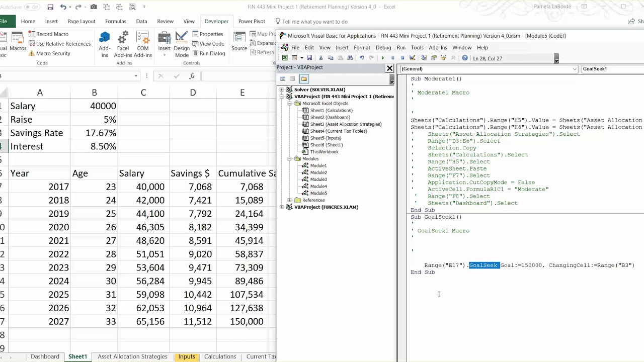The width and height of the screenshot is (644, 362).
Task: Select Module5 in the project tree
Action: [x=318, y=193]
